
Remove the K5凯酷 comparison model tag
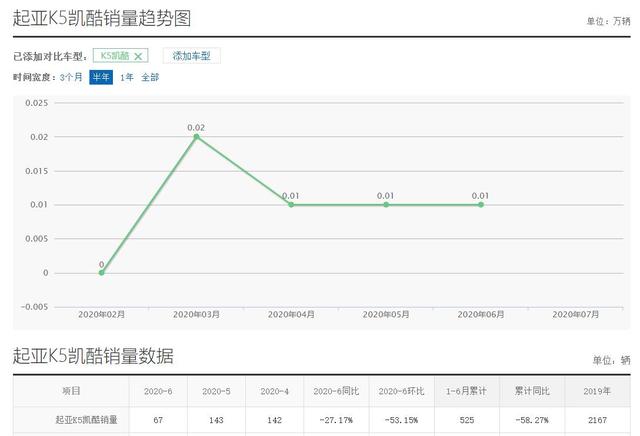tap(138, 56)
